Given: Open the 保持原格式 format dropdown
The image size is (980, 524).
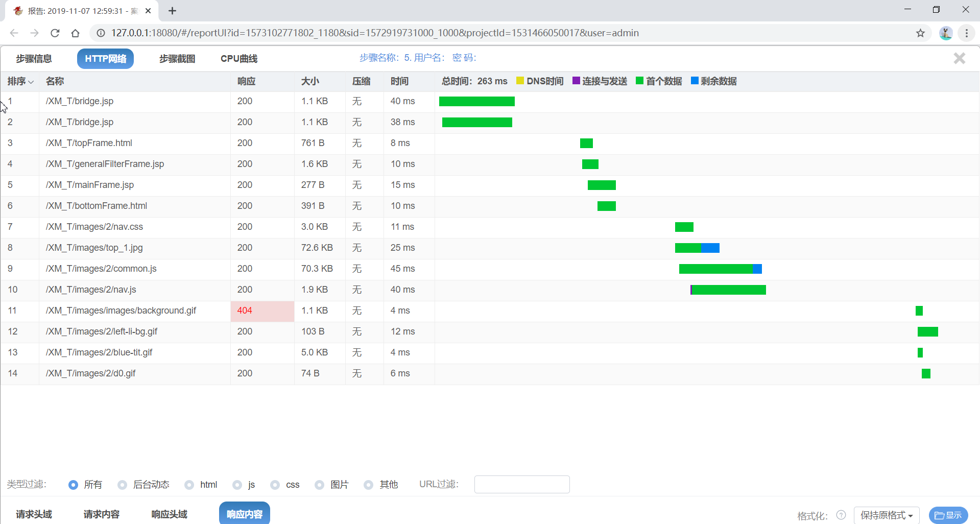Looking at the screenshot, I should pyautogui.click(x=886, y=515).
